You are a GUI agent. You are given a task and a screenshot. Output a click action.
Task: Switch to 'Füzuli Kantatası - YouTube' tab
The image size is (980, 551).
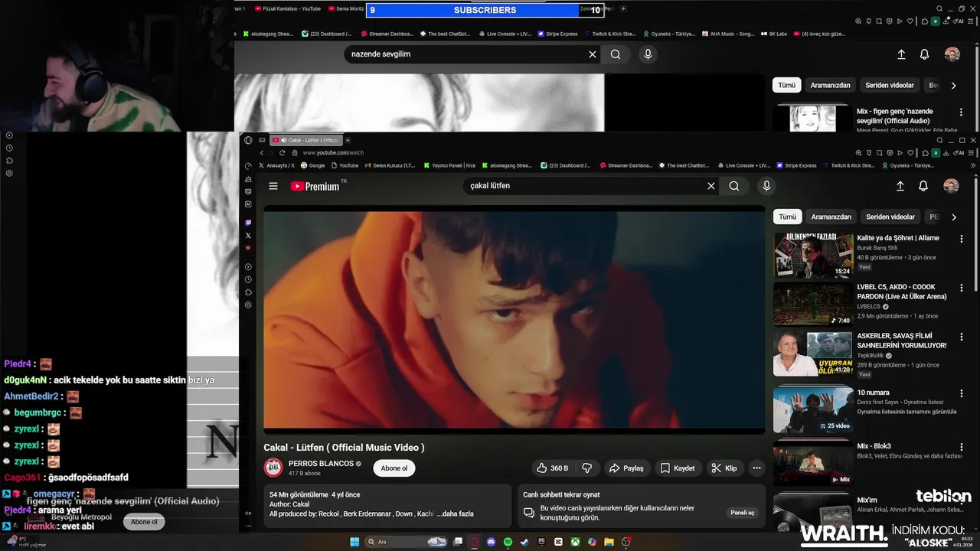pos(288,8)
